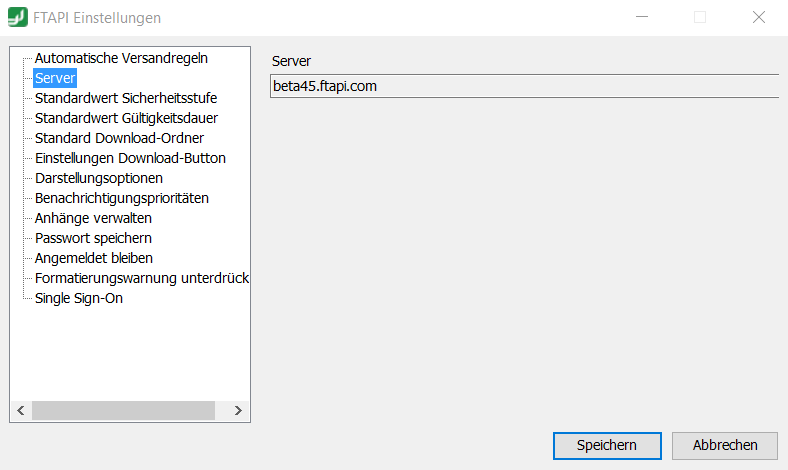
Task: Open Single Sign-On settings
Action: coord(78,299)
